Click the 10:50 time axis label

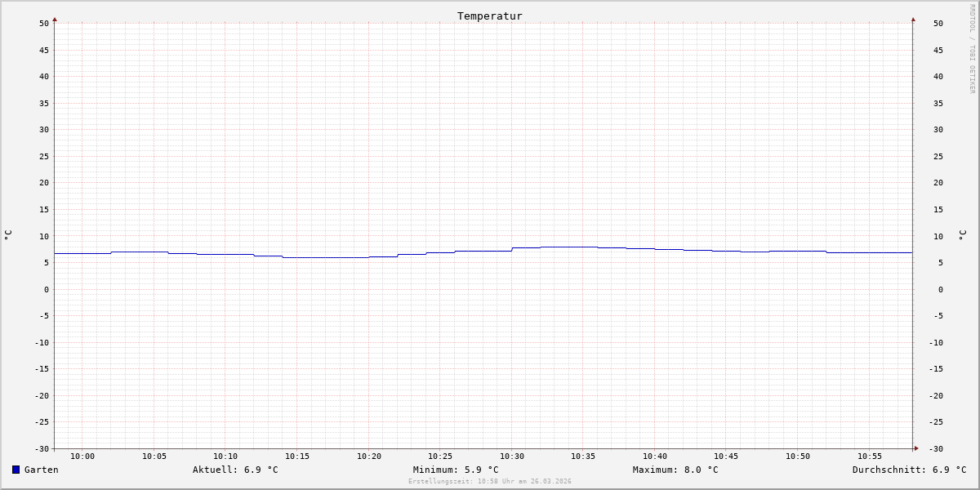pyautogui.click(x=798, y=457)
